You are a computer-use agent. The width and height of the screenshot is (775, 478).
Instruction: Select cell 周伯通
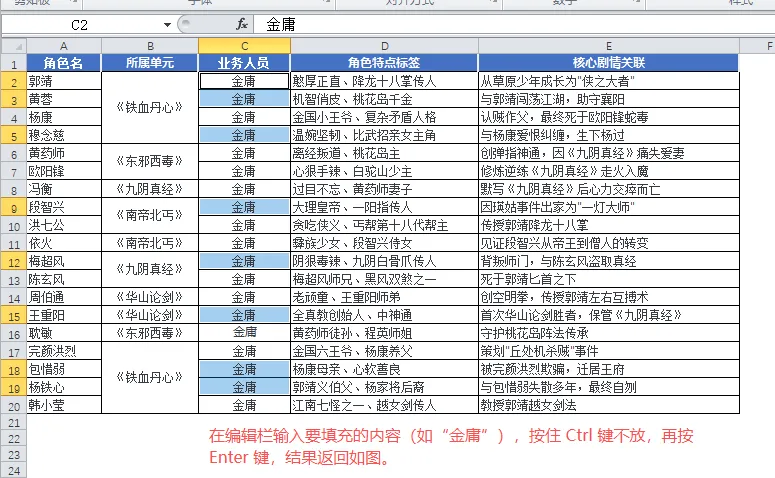coord(64,297)
